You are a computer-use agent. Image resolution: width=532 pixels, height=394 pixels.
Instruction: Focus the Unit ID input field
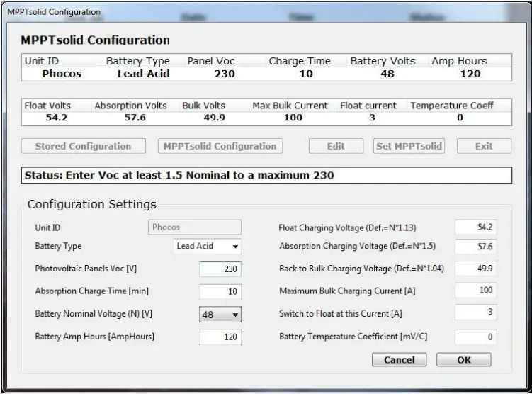pos(195,227)
